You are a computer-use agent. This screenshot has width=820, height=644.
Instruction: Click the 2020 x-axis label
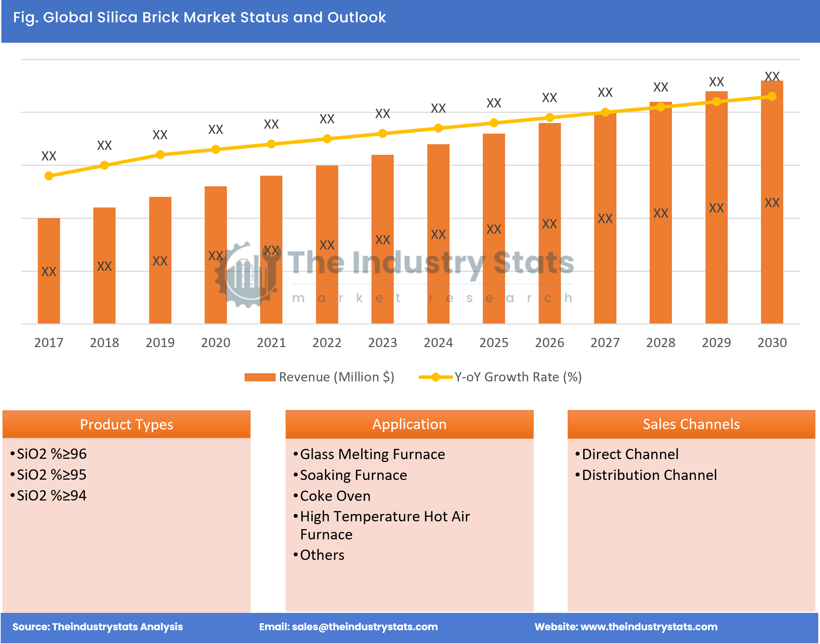pyautogui.click(x=216, y=343)
